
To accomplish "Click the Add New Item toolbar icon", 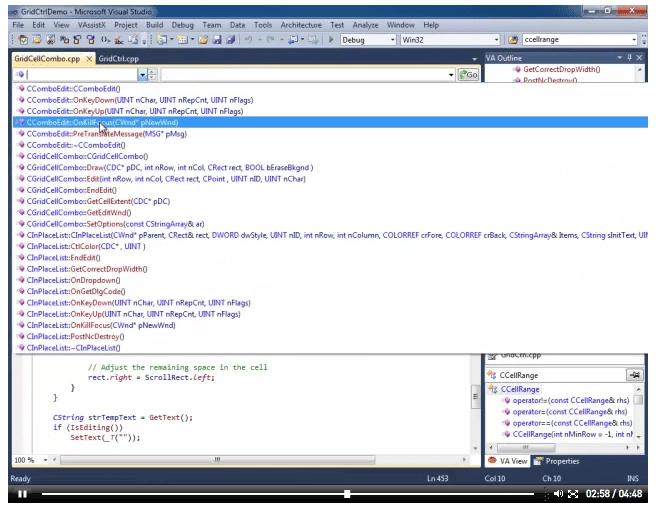I will tap(183, 40).
